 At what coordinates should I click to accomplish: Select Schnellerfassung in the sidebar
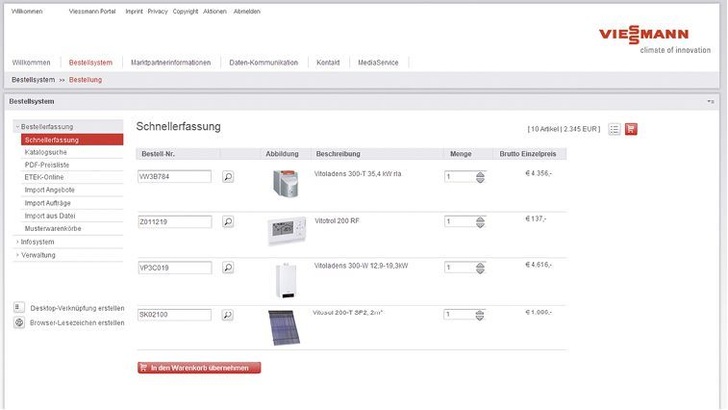point(72,139)
